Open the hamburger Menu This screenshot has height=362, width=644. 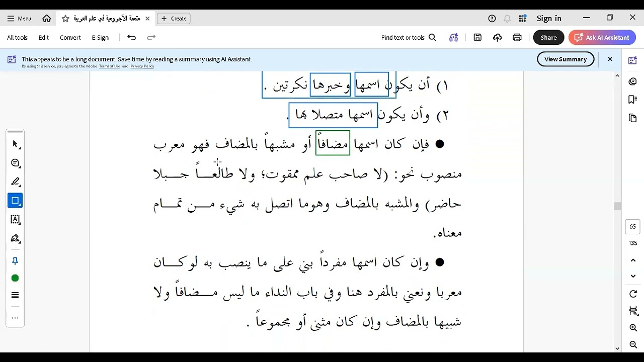click(19, 18)
